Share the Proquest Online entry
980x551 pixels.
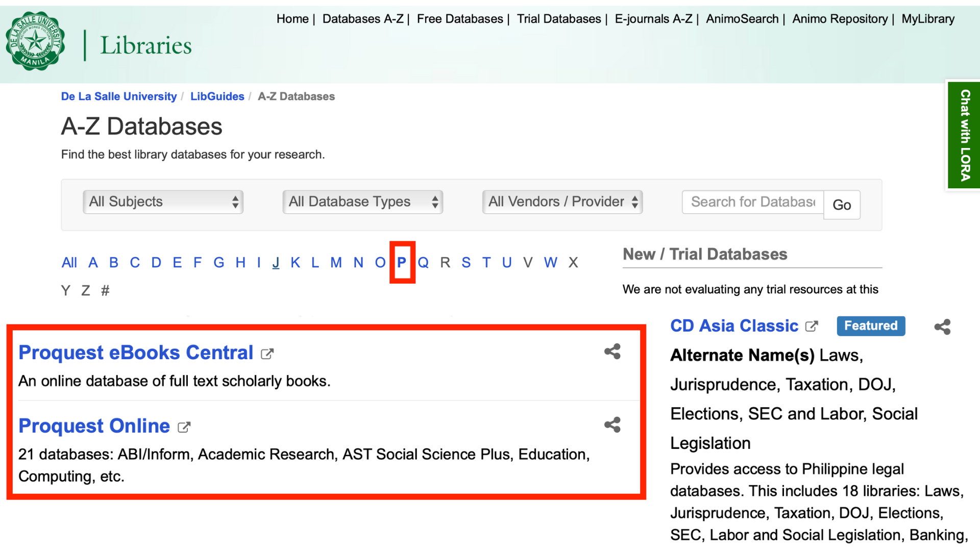(612, 425)
